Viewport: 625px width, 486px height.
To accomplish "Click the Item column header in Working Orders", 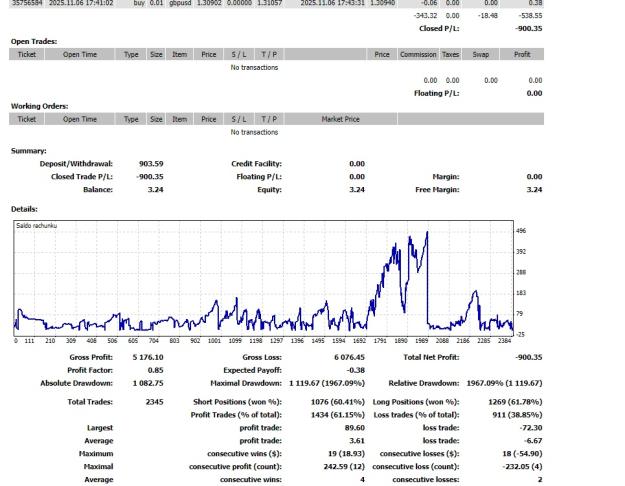I will (179, 119).
